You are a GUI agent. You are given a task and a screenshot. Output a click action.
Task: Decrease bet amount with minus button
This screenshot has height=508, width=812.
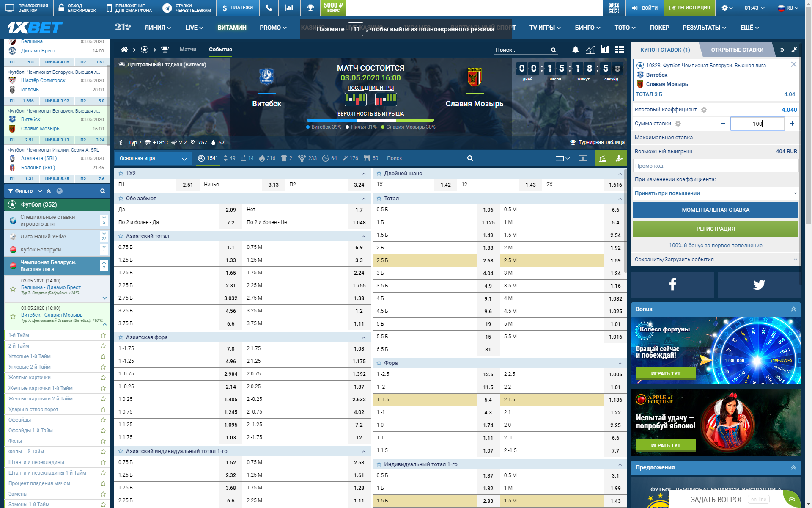pos(723,124)
